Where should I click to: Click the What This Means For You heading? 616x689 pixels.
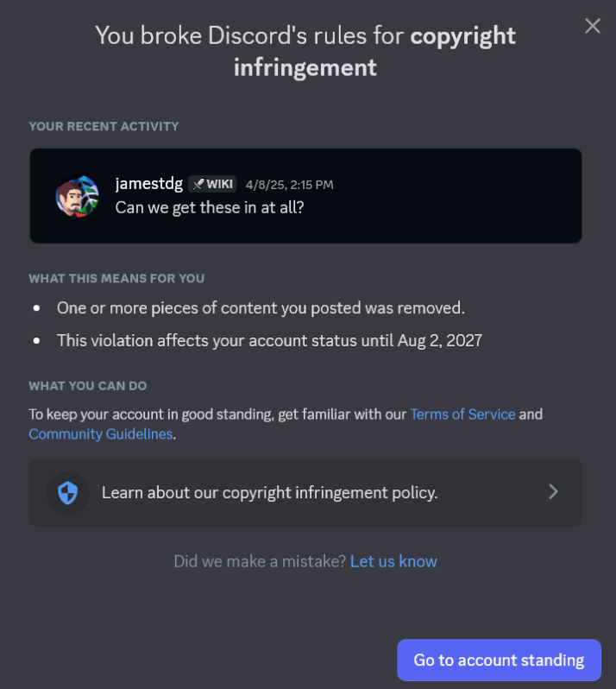tap(116, 279)
